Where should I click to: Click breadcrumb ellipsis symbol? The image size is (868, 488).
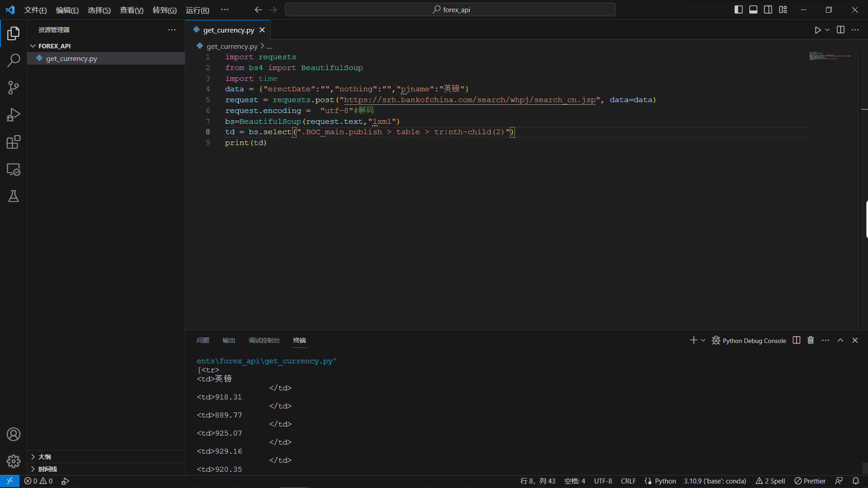tap(269, 46)
